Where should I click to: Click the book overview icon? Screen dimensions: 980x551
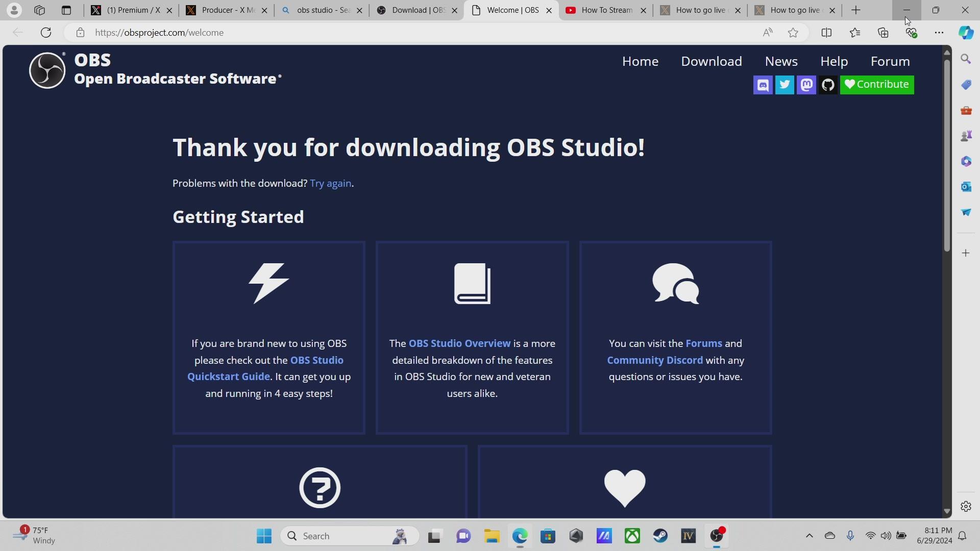click(472, 284)
